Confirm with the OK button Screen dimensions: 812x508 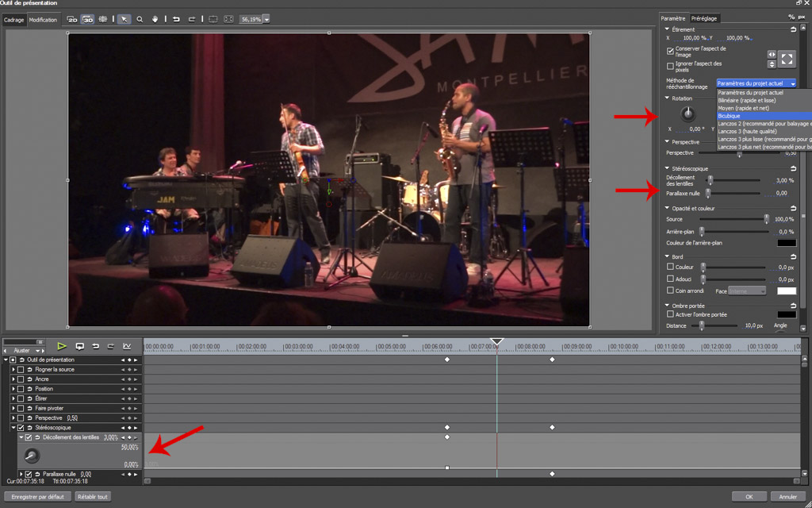749,497
